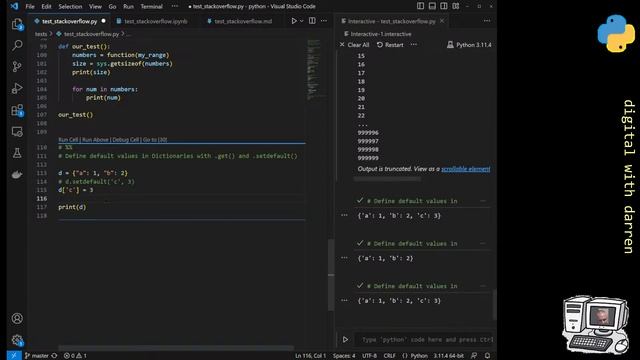
Task: Click Clear All in interactive window
Action: 354,45
